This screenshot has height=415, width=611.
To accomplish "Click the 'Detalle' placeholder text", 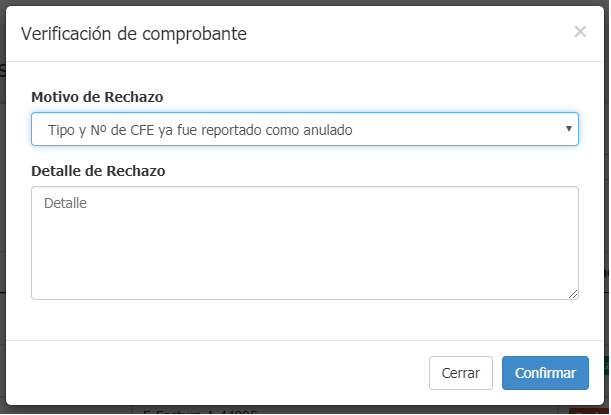I will coord(65,203).
